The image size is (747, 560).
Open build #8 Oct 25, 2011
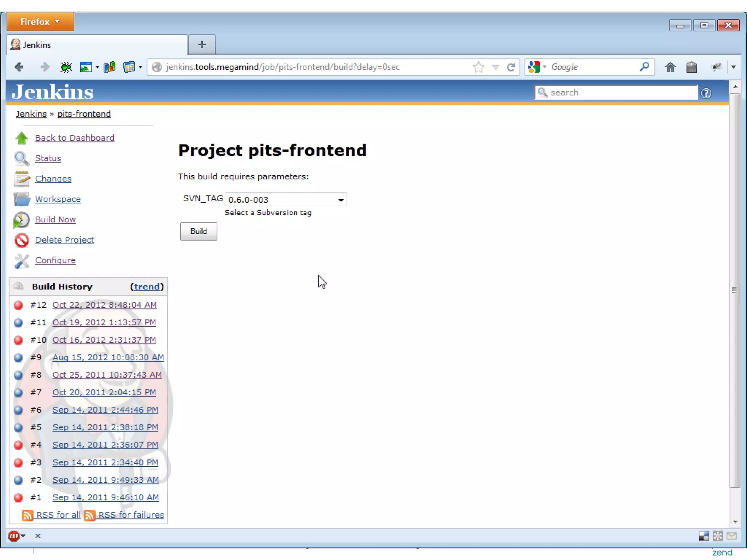[107, 375]
